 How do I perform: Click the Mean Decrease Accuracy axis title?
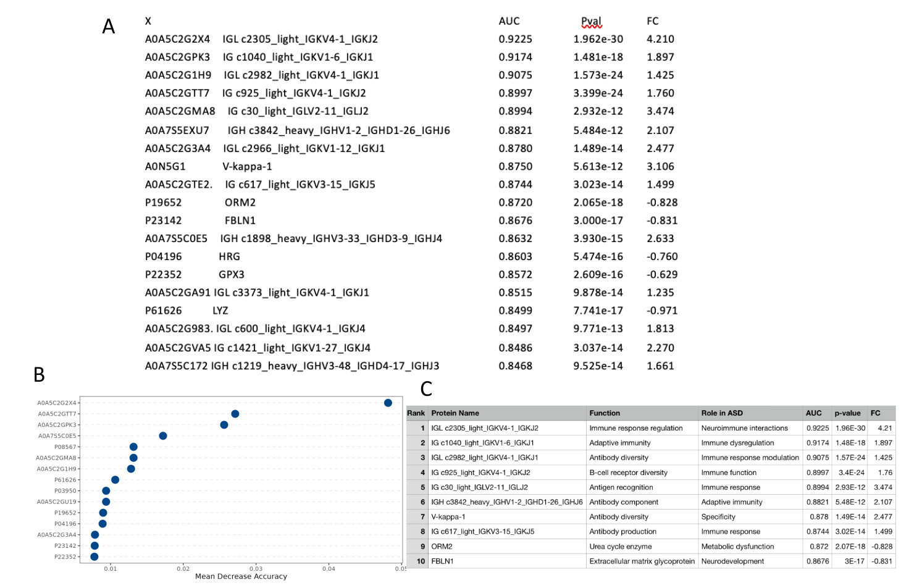point(241,576)
